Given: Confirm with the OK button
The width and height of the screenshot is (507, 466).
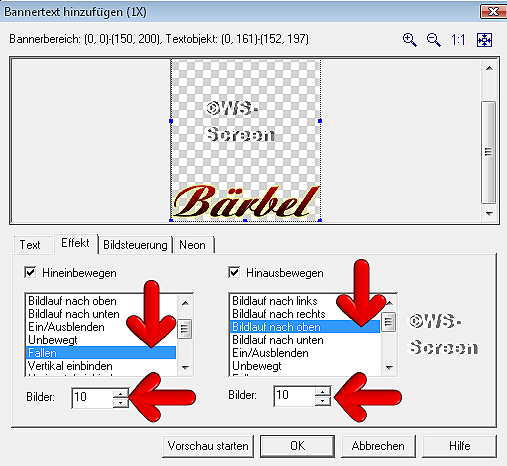Looking at the screenshot, I should coord(297,446).
